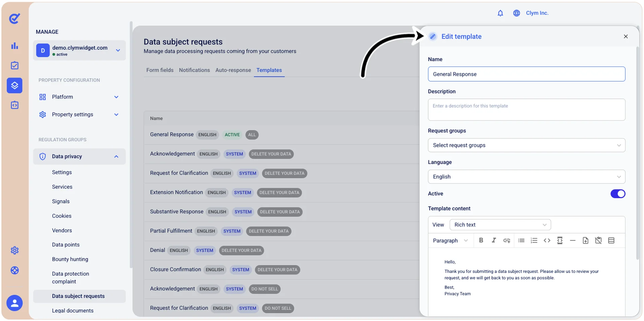Open the help lifebuoy sidebar icon

(14, 270)
